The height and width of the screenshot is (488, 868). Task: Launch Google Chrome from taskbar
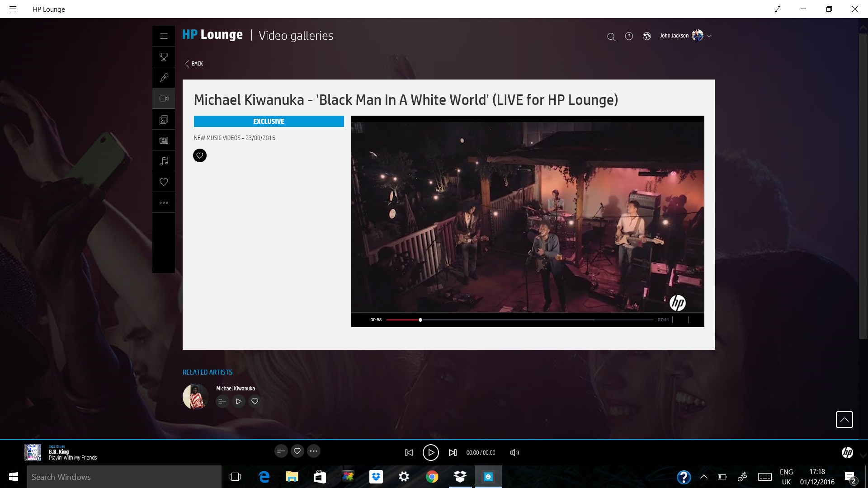432,477
